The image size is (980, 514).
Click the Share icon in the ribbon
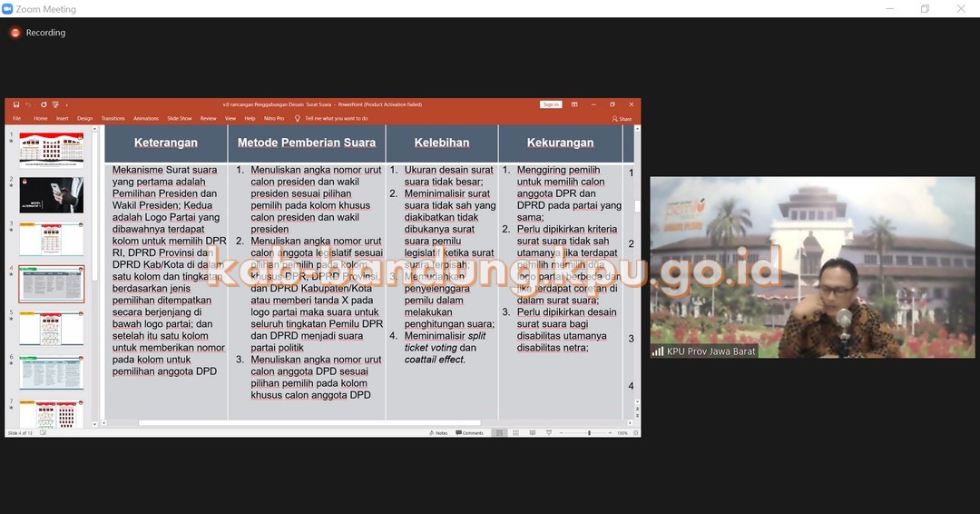622,118
